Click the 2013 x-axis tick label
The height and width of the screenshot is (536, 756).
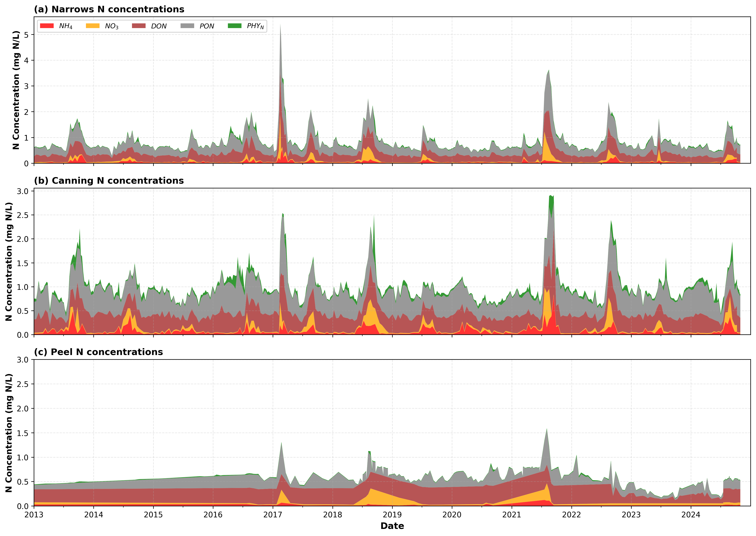(x=34, y=515)
